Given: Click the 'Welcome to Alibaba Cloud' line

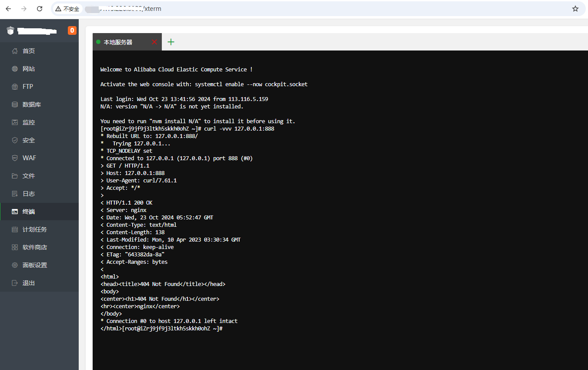Looking at the screenshot, I should [x=177, y=70].
